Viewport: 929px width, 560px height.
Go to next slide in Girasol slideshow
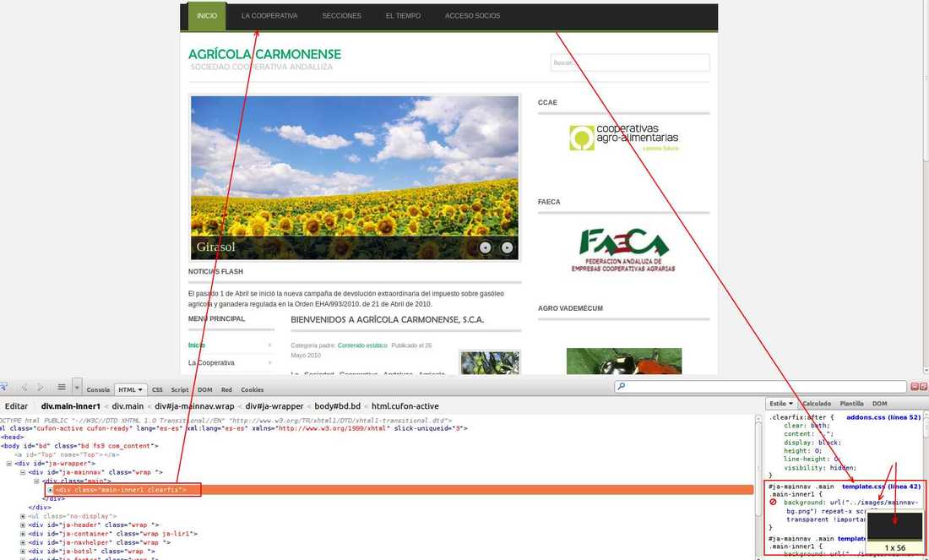coord(508,247)
